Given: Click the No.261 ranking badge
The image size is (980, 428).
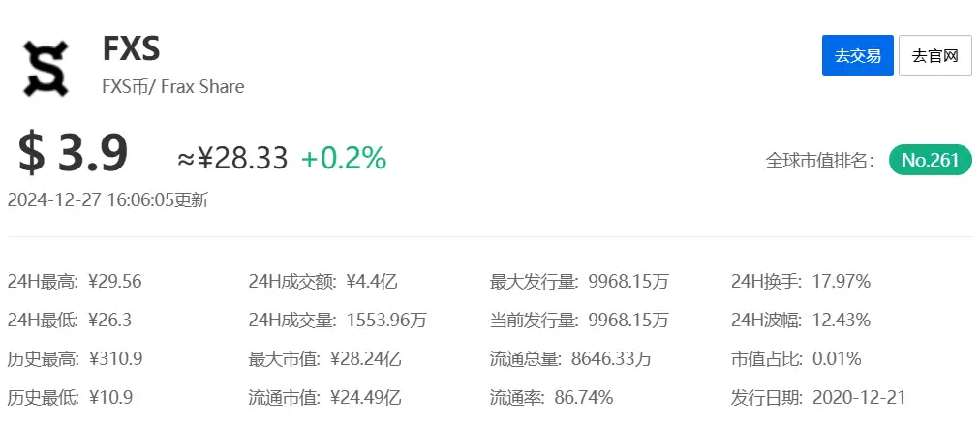Looking at the screenshot, I should [930, 161].
